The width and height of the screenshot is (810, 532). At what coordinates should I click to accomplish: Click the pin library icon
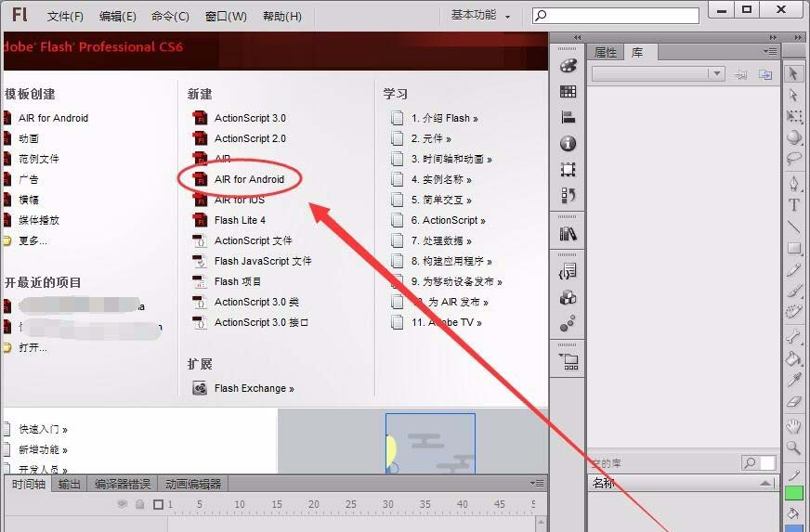tap(740, 75)
